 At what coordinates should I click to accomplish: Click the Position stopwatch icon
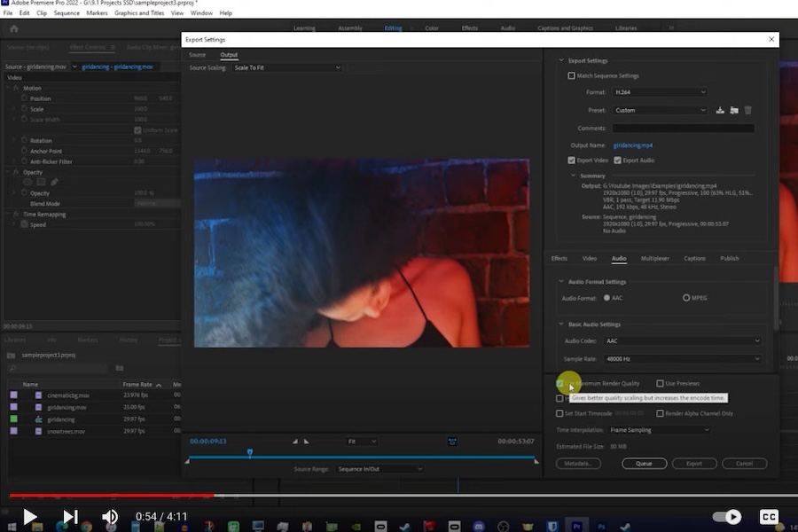pyautogui.click(x=24, y=98)
